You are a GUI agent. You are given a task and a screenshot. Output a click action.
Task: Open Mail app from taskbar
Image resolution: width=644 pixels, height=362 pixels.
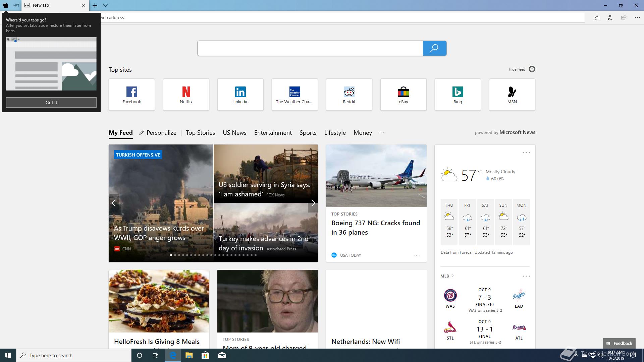[222, 355]
